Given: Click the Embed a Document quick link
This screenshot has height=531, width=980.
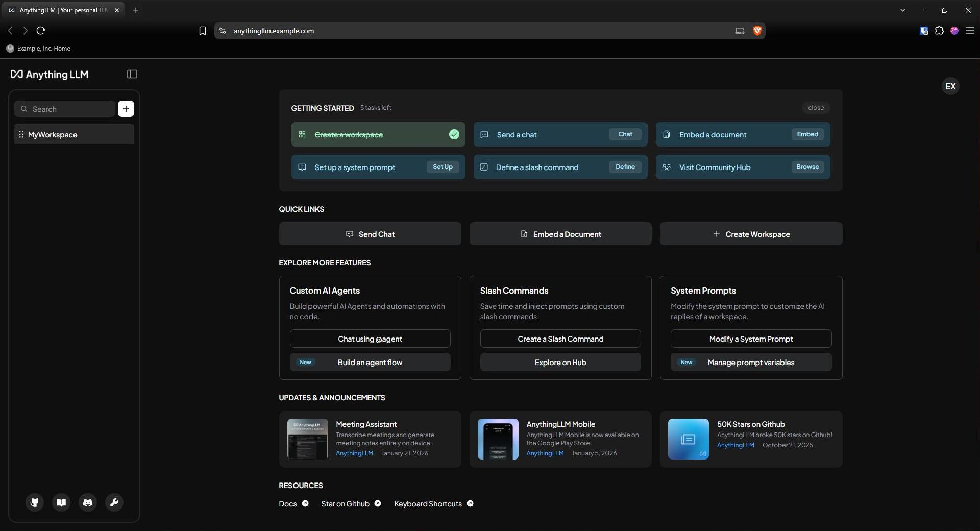Looking at the screenshot, I should click(560, 234).
